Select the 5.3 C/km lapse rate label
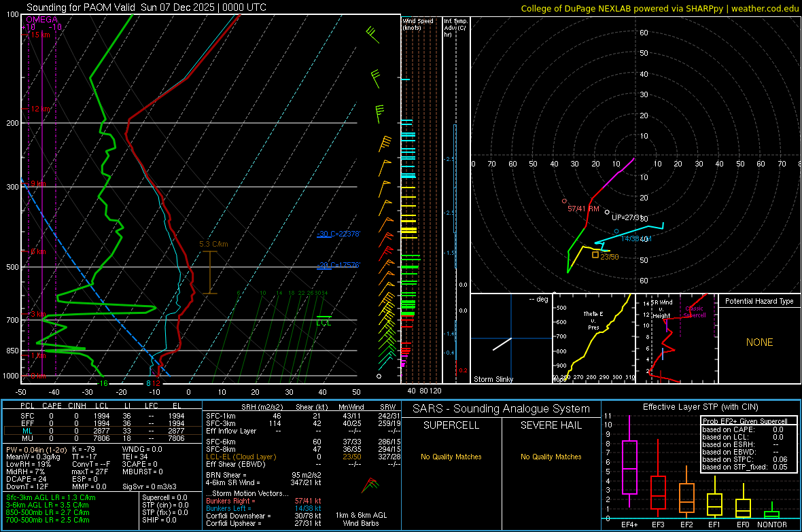The image size is (802, 532). click(214, 244)
